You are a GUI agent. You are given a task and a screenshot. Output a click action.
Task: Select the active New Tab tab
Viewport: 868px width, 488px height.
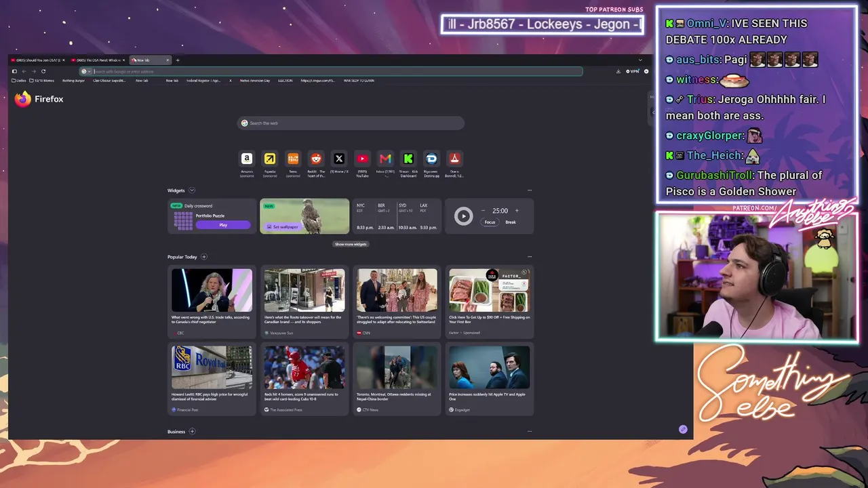pos(150,60)
